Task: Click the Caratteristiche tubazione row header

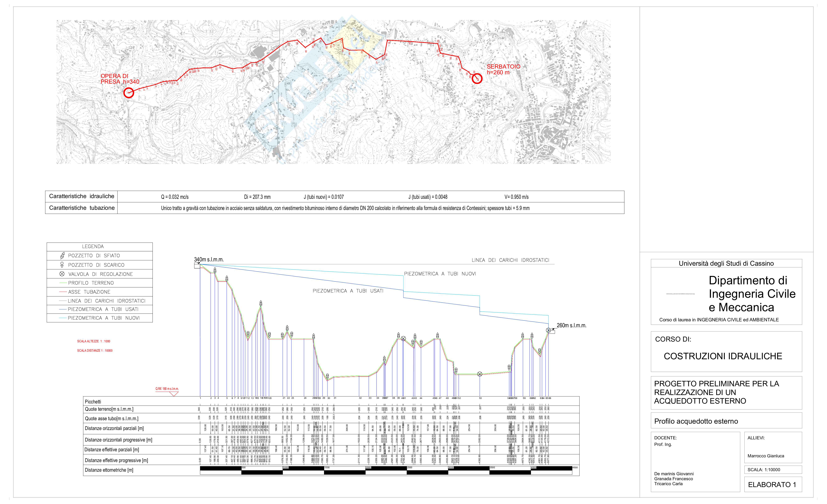Action: [x=82, y=208]
